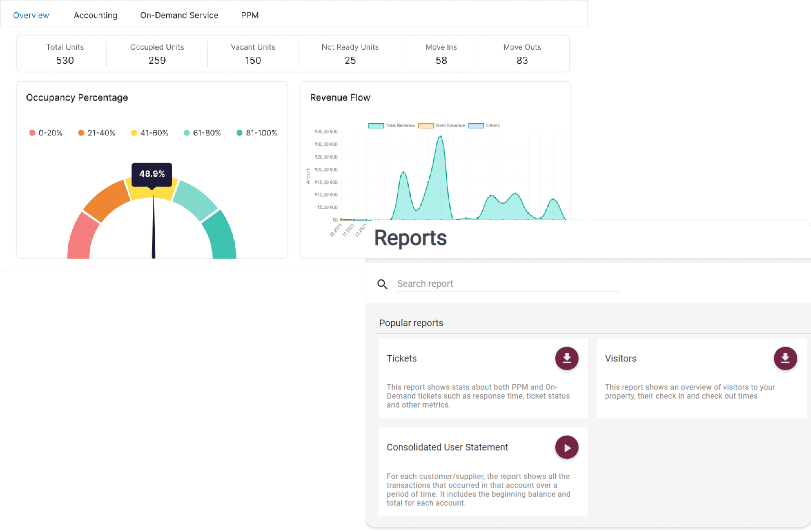
Task: Open the On-Demand Service tab
Action: (x=179, y=15)
